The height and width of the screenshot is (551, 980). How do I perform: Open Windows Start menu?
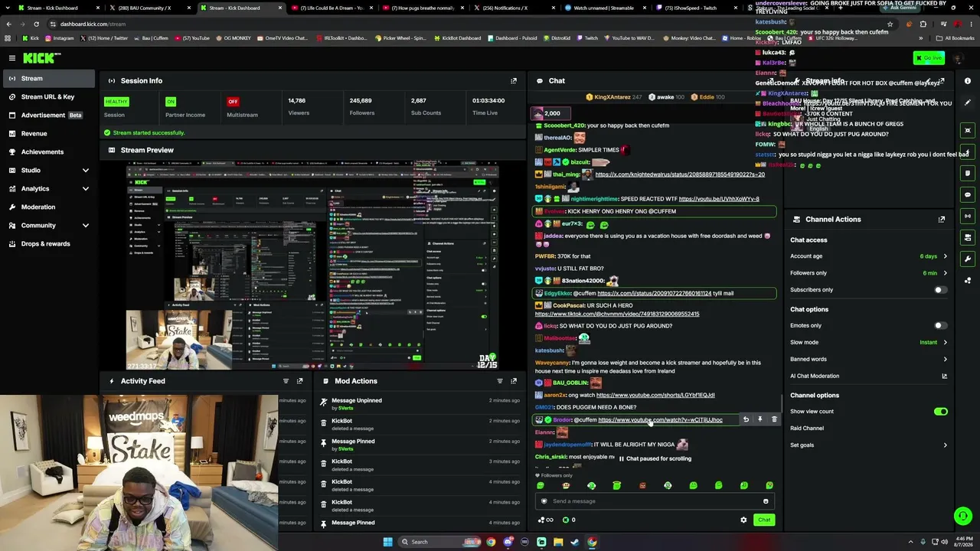(387, 542)
